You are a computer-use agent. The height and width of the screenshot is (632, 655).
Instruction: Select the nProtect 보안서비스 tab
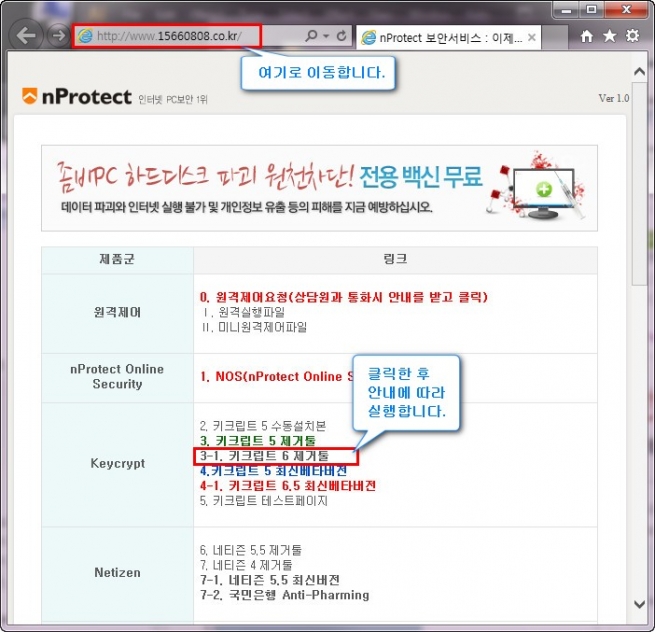click(440, 37)
